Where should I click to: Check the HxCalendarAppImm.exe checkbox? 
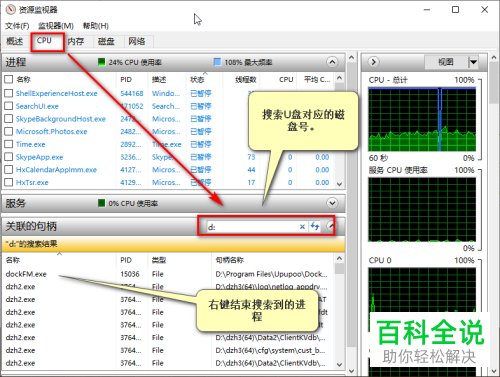pyautogui.click(x=9, y=169)
